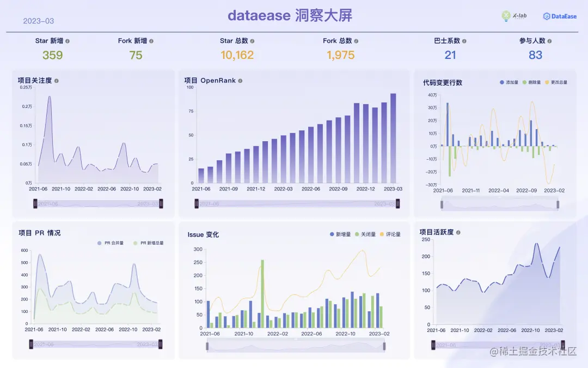This screenshot has height=368, width=588.
Task: Click the info icon beside 项目活跃度
Action: (x=458, y=232)
